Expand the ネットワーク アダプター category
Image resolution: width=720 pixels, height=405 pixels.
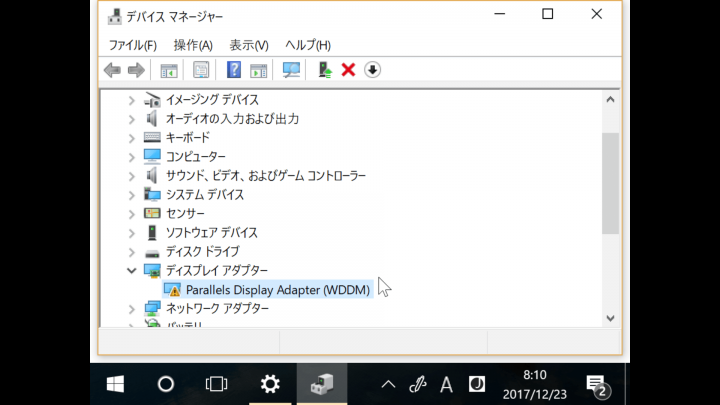pyautogui.click(x=132, y=309)
